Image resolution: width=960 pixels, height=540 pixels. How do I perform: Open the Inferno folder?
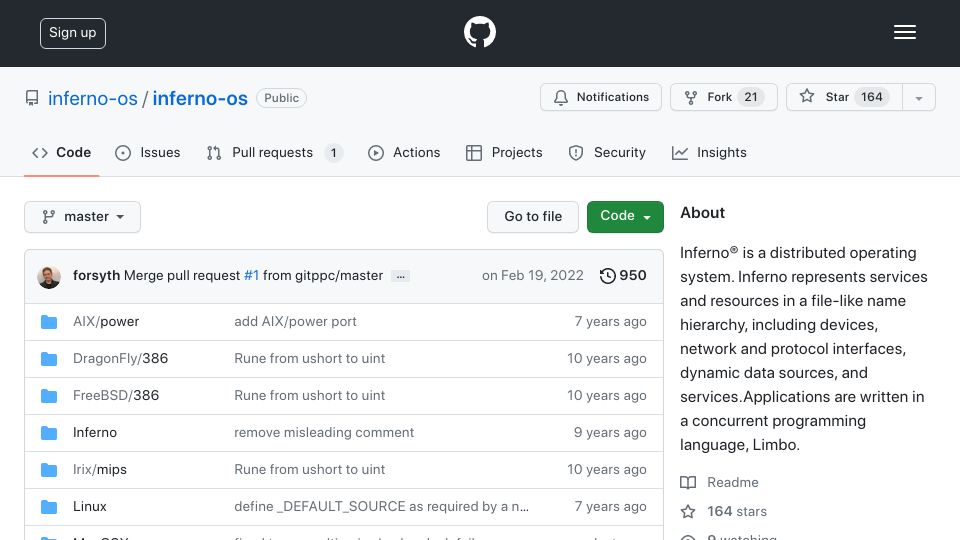pyautogui.click(x=95, y=432)
